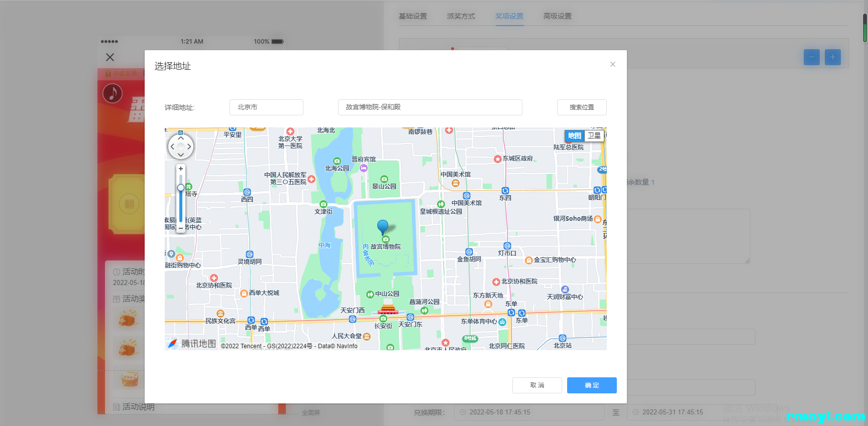Click the 西单大悦城 shopping icon
Image resolution: width=868 pixels, height=426 pixels.
[244, 294]
